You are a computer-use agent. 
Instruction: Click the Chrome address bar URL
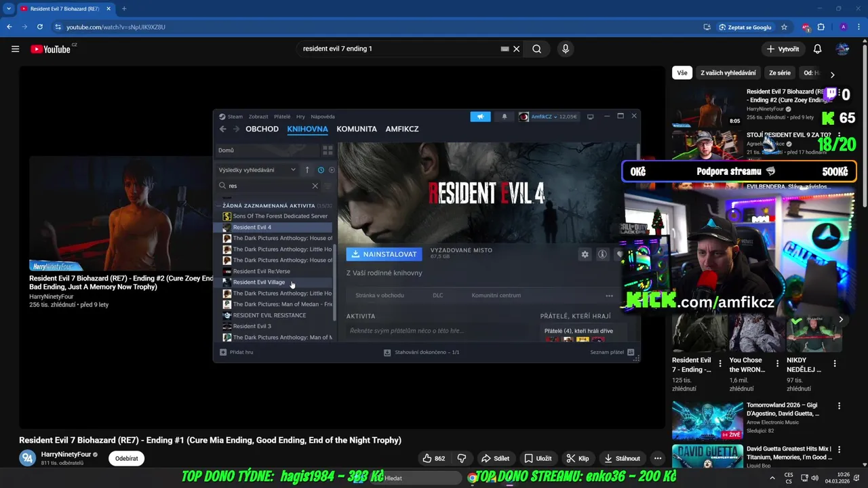pyautogui.click(x=116, y=27)
